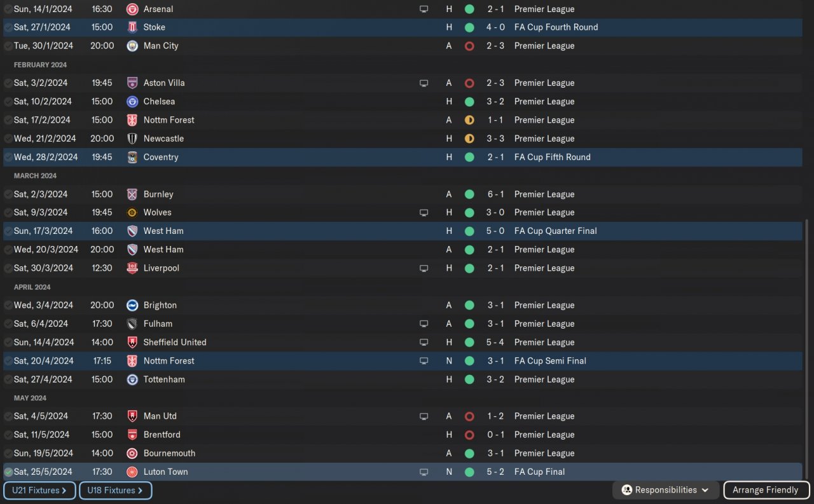Click TV broadcast icon on Liverpool match

pos(424,268)
